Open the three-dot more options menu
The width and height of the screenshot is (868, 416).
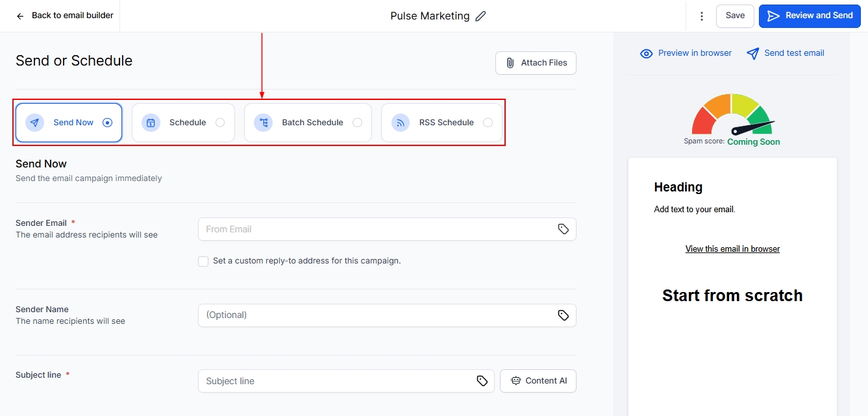(x=701, y=16)
